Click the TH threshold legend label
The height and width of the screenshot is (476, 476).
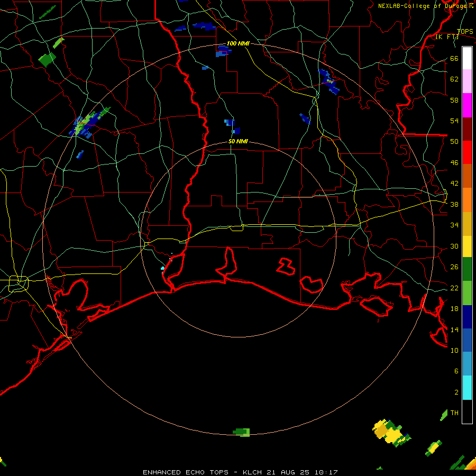pyautogui.click(x=454, y=413)
